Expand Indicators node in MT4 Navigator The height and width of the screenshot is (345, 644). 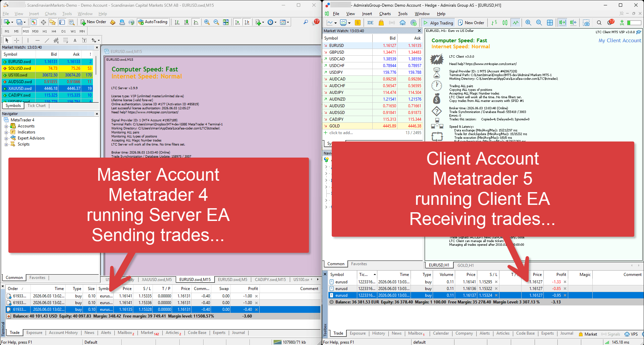(x=6, y=132)
